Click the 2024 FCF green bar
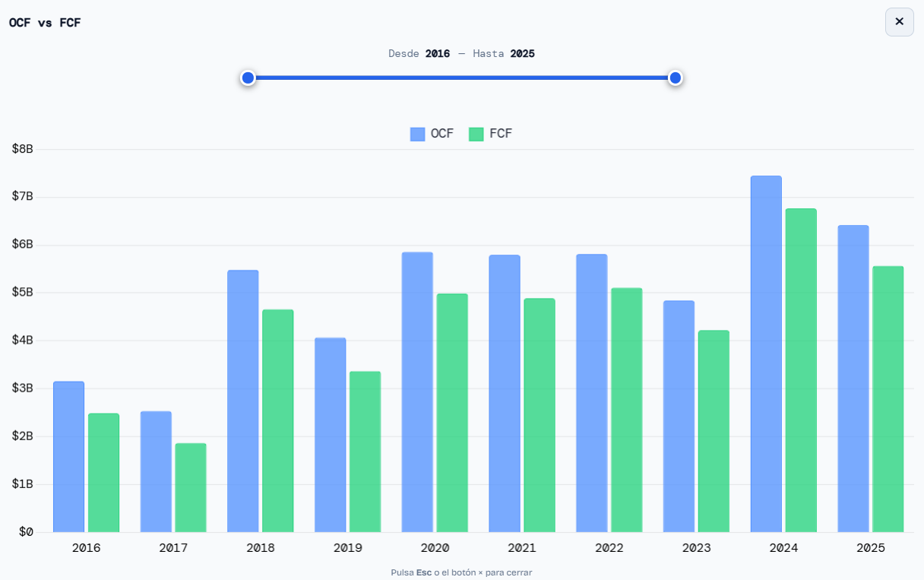 pyautogui.click(x=801, y=370)
